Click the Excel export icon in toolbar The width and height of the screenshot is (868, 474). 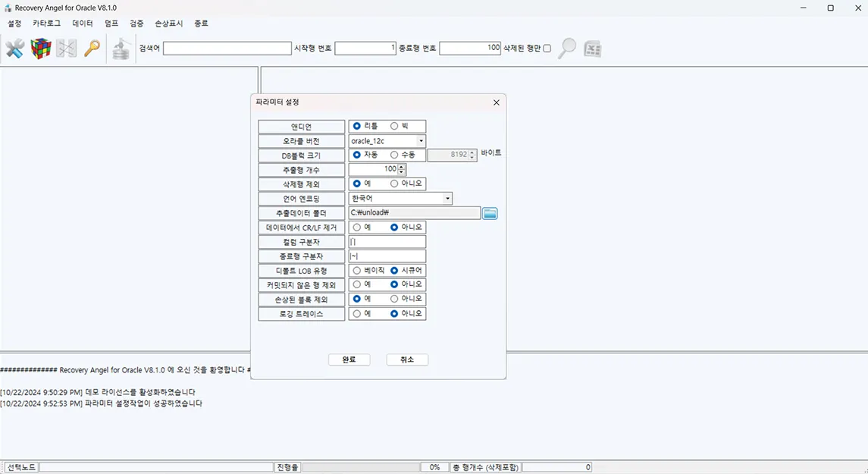(593, 49)
